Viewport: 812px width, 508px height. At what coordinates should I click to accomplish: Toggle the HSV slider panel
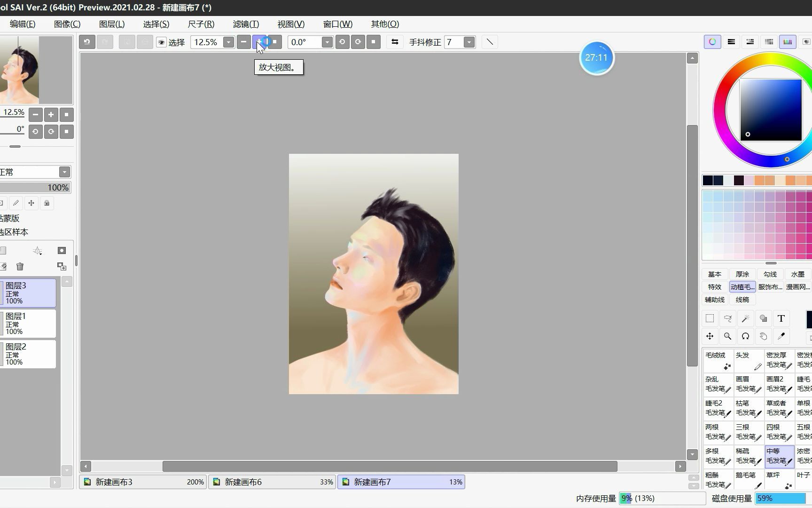click(x=750, y=42)
